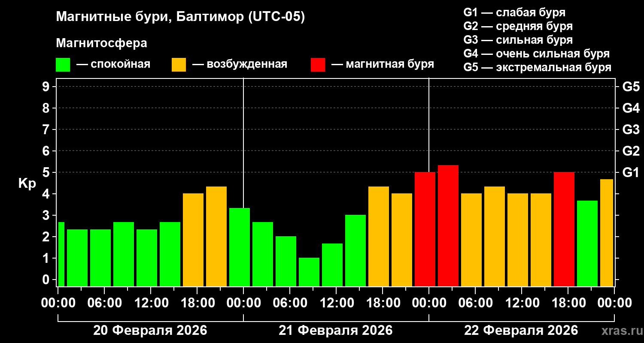Click '12:00' tick label under 22 Февраля
Viewport: 644px width, 343px height.
(522, 303)
